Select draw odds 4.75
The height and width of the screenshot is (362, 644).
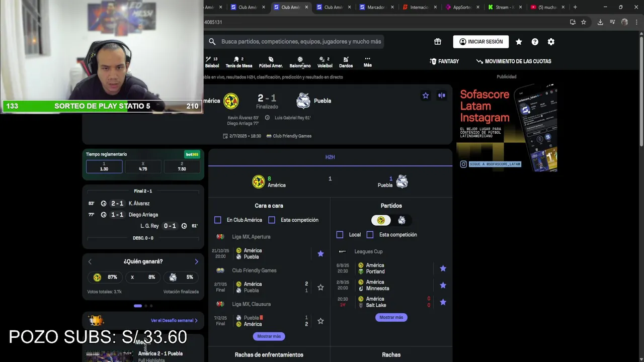(143, 166)
